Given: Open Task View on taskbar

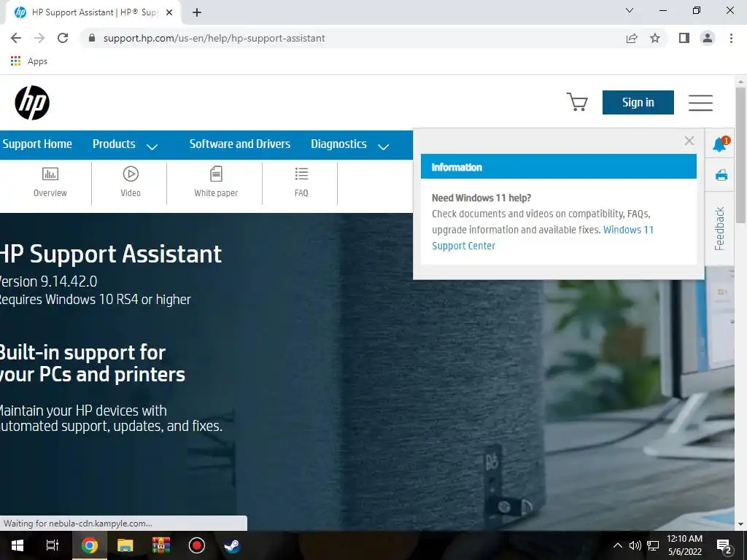Looking at the screenshot, I should click(x=52, y=545).
